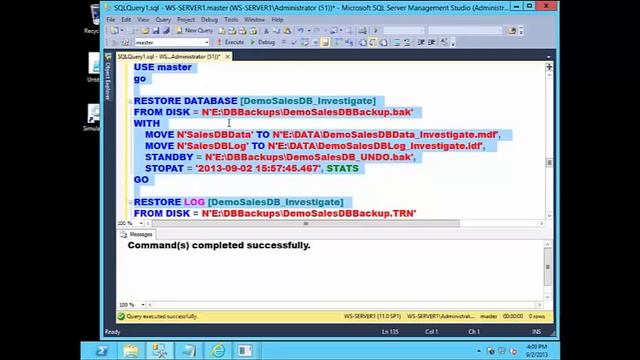Open the Messages pane zoom 100 % dropdown
Screen dimensions: 640x360
[x=143, y=305]
